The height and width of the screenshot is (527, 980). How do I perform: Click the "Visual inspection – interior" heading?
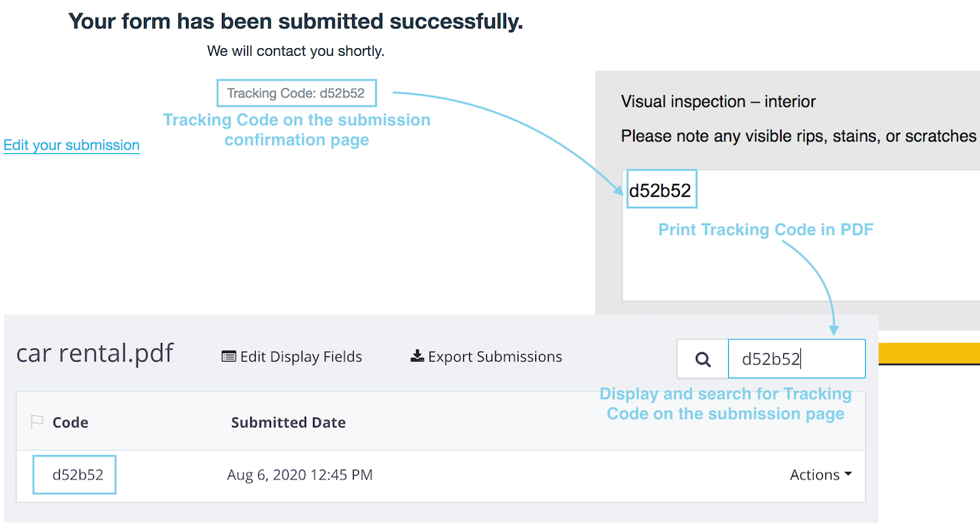tap(718, 102)
